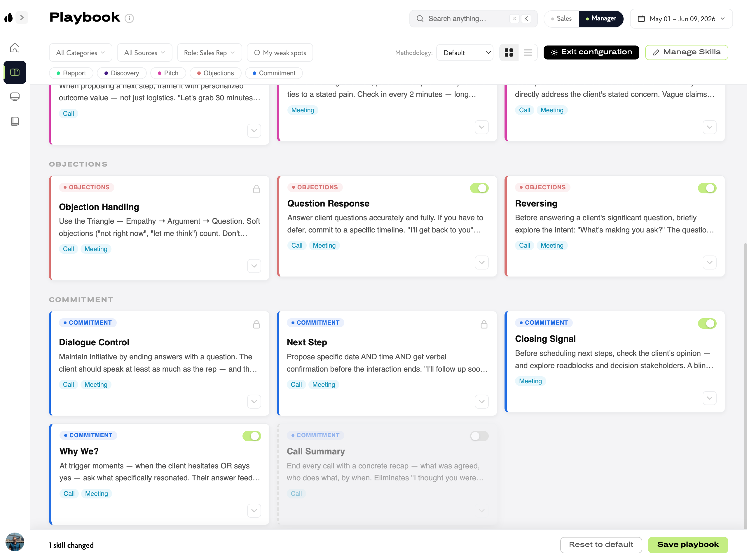The height and width of the screenshot is (560, 747).
Task: Open the Playbook sidebar icon
Action: click(x=15, y=72)
